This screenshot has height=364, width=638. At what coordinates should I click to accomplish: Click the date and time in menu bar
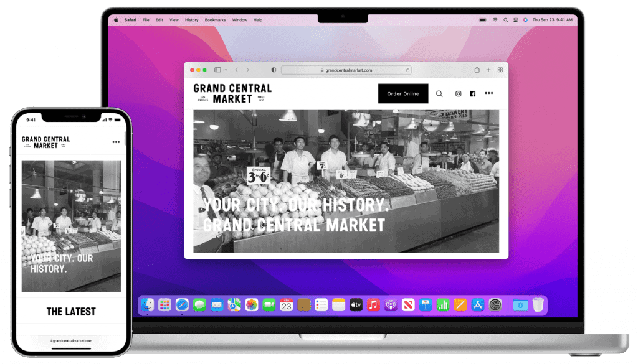(x=552, y=19)
